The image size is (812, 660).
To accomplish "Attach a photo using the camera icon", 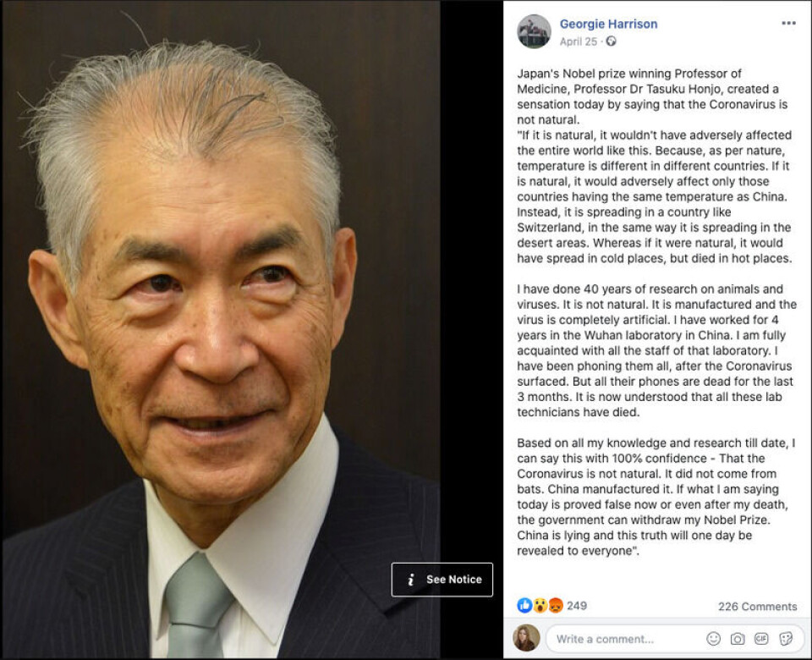I will point(738,639).
